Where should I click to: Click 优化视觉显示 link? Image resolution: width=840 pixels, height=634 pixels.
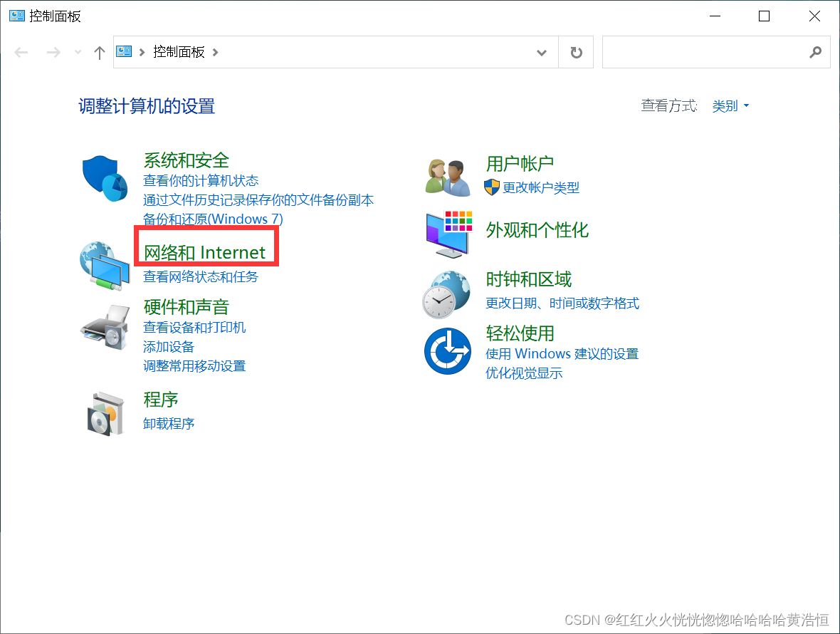click(x=524, y=373)
